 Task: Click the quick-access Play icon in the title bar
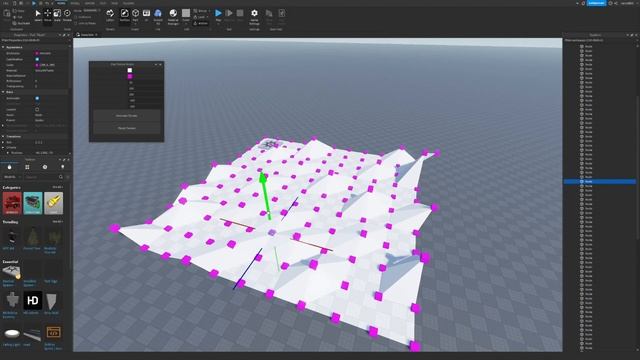pos(34,3)
